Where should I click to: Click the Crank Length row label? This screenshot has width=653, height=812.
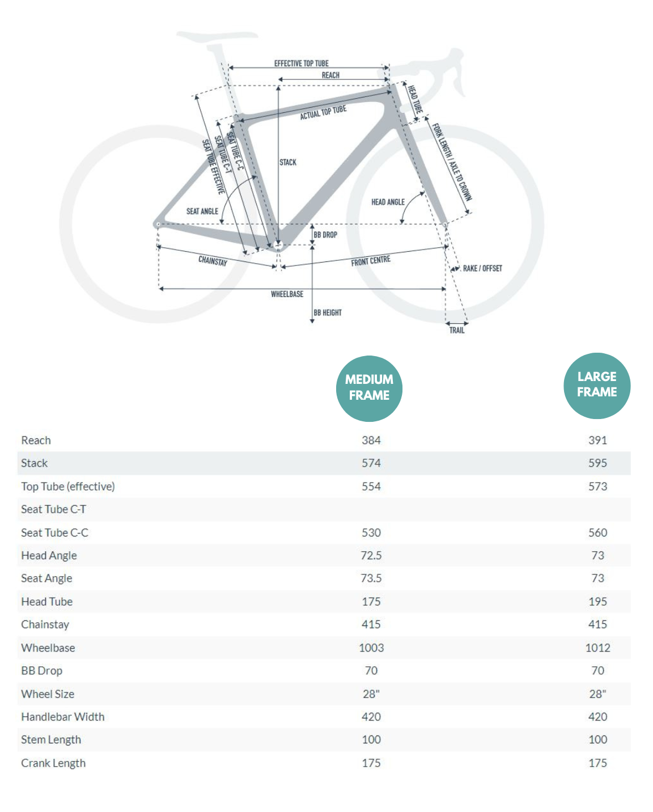(53, 763)
